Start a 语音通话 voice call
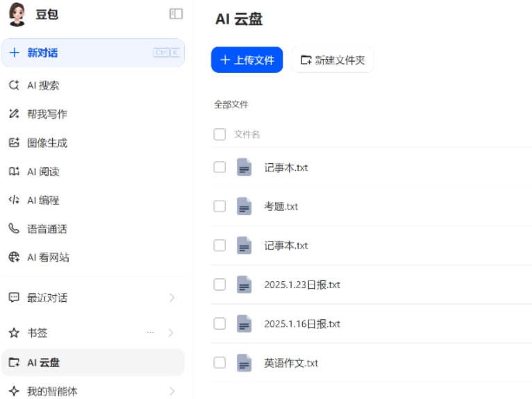 [x=92, y=229]
